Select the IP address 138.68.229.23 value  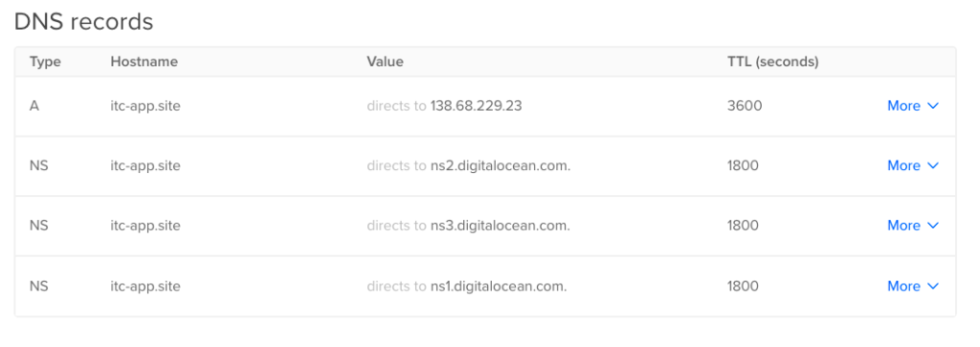click(476, 106)
